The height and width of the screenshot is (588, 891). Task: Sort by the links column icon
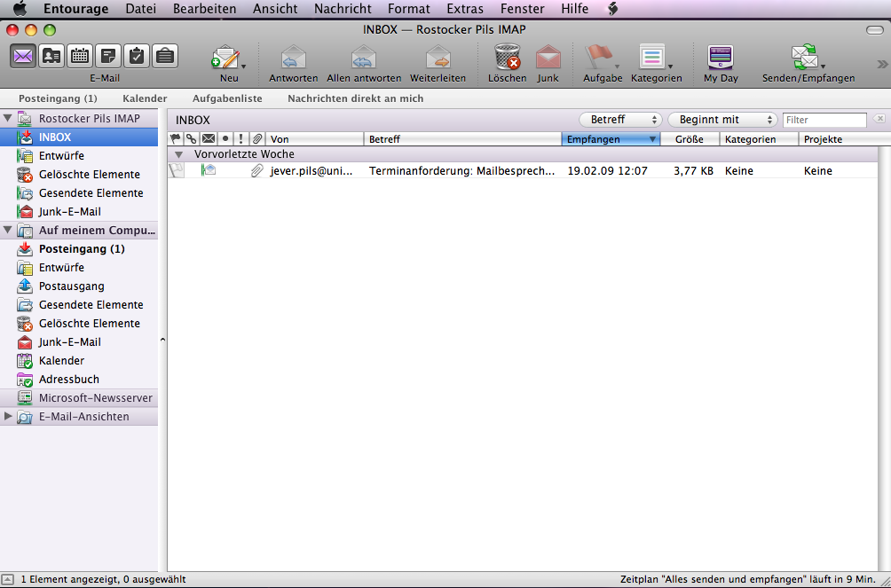(192, 139)
